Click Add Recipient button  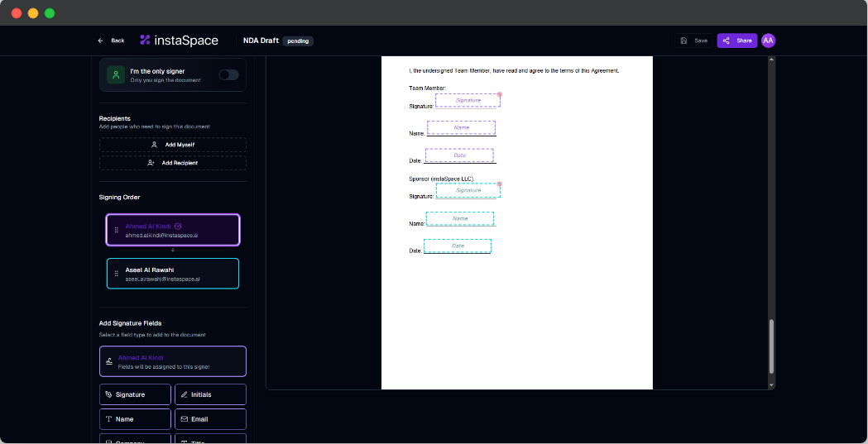pos(173,163)
